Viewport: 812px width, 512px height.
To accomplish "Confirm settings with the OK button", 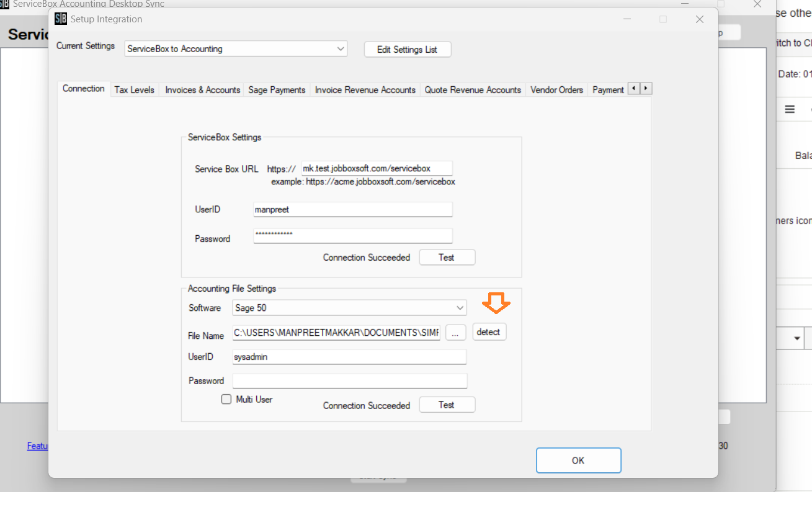I will pyautogui.click(x=578, y=460).
